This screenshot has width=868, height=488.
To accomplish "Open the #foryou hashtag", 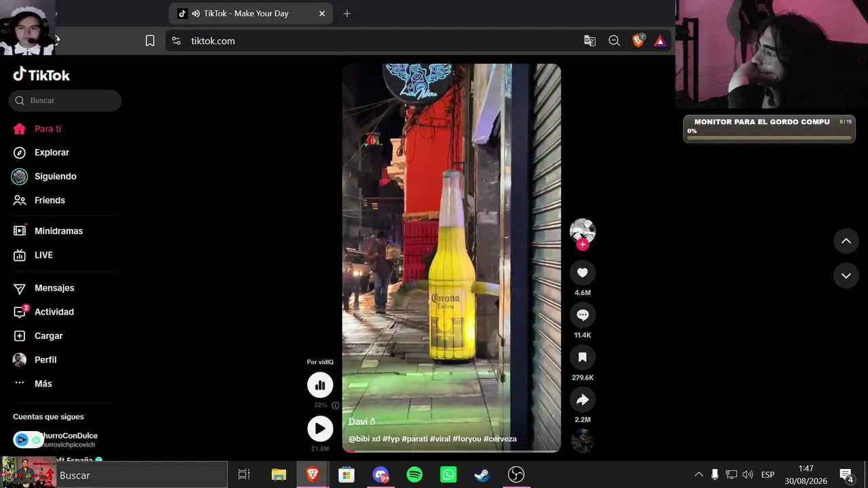I will coord(467,439).
